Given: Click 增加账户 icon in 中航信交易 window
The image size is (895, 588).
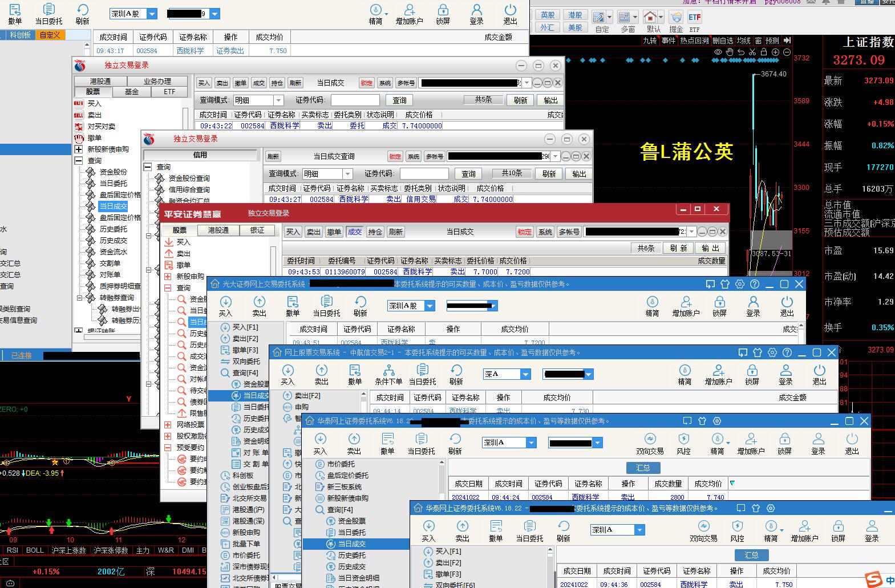Looking at the screenshot, I should [718, 374].
